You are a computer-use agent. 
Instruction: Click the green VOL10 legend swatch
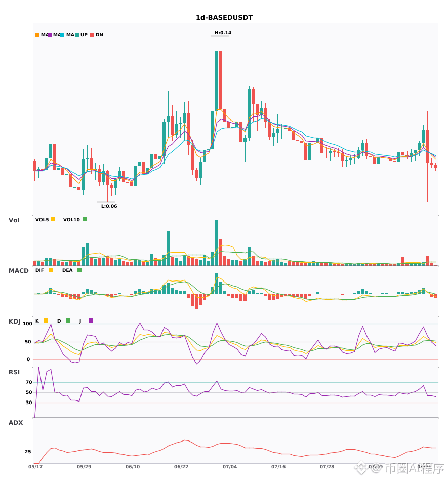(x=85, y=219)
